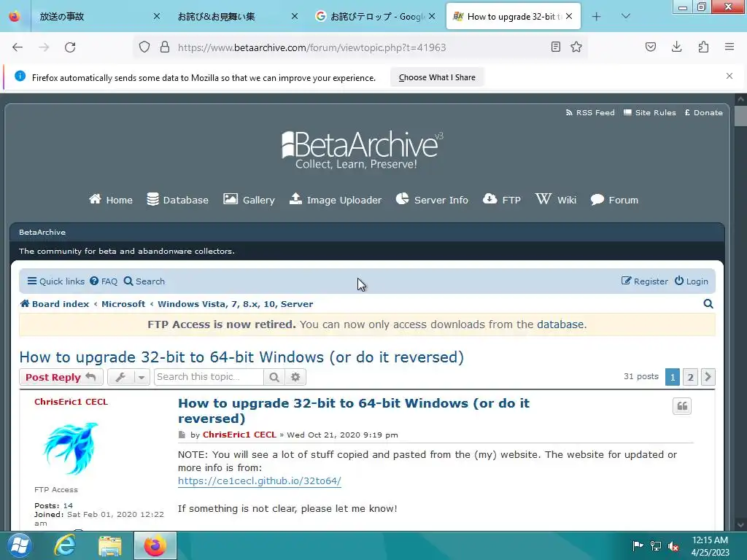Open the Extensions puzzle icon
This screenshot has width=747, height=560.
[x=703, y=47]
